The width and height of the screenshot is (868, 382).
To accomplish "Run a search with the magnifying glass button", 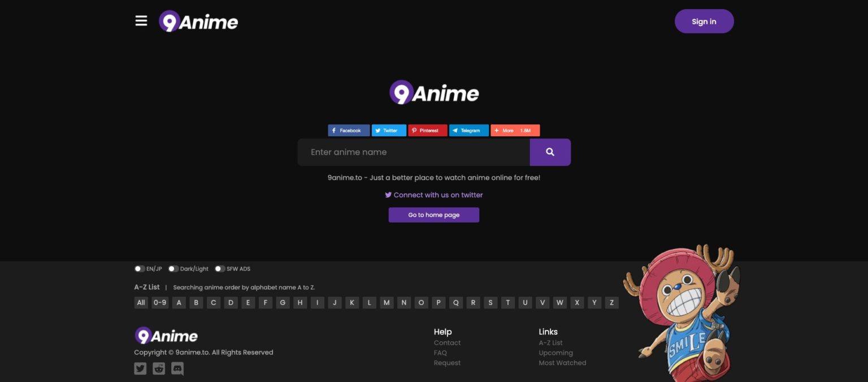I will (x=550, y=151).
